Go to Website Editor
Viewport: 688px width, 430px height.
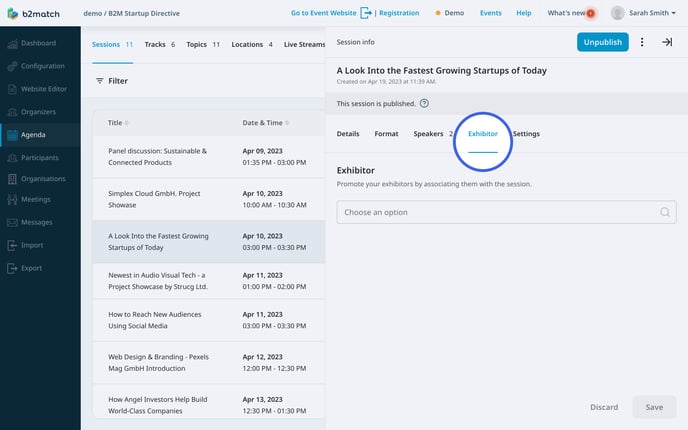click(x=44, y=89)
